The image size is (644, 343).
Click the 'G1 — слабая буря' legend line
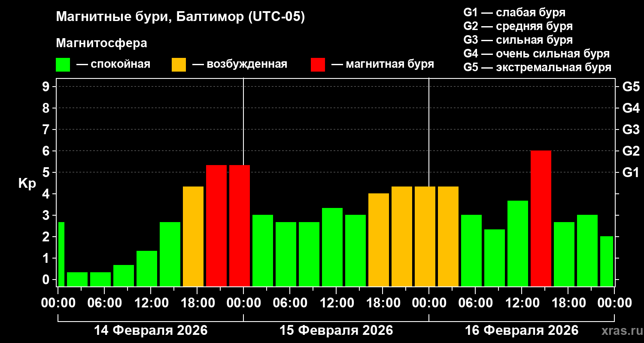[514, 12]
